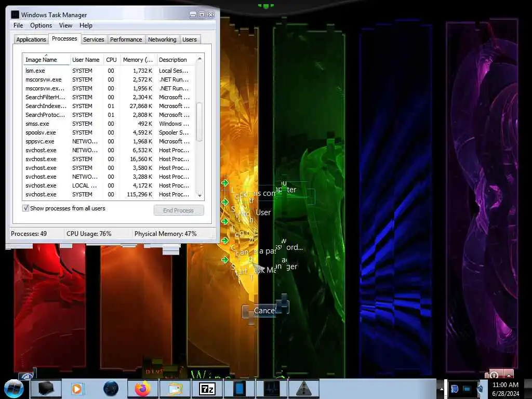Click green arrow for Start Task Manager
The width and height of the screenshot is (532, 399).
pyautogui.click(x=225, y=260)
